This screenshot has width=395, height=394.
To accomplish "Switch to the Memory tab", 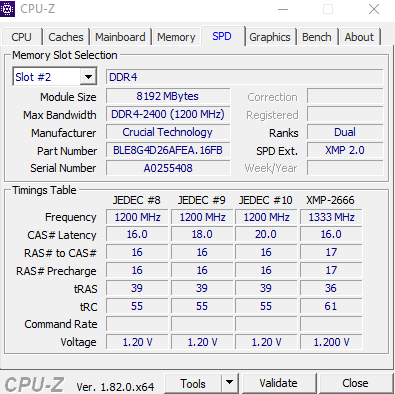I will 176,37.
